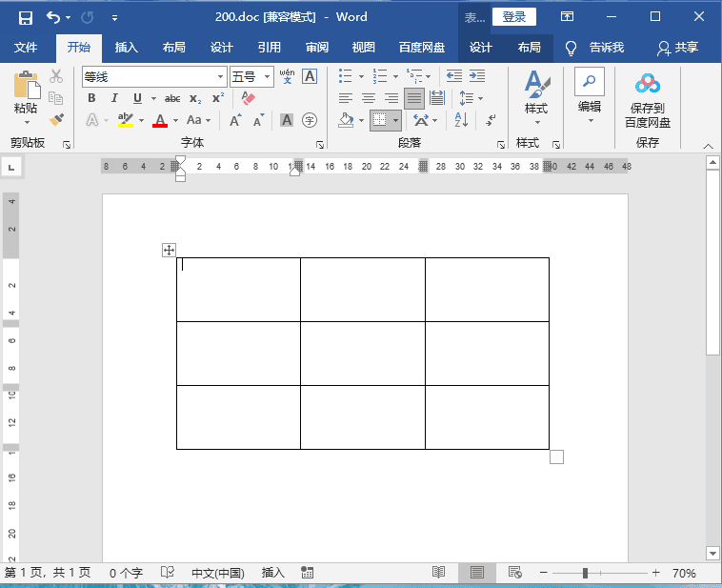
Task: Open the font size 五号 dropdown
Action: click(x=268, y=76)
